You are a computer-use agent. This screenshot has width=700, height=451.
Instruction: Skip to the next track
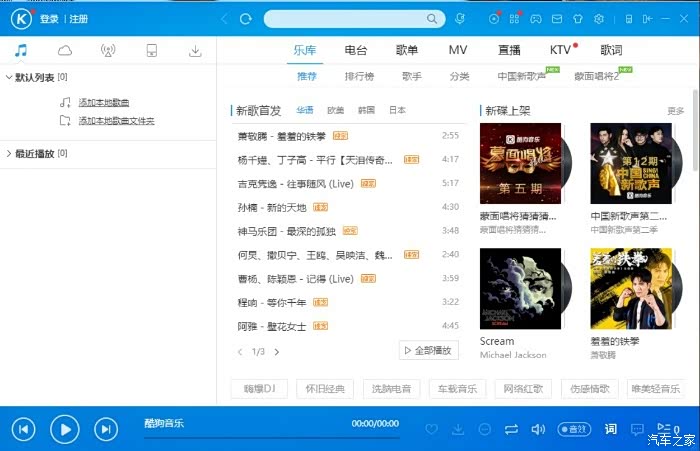pos(106,429)
